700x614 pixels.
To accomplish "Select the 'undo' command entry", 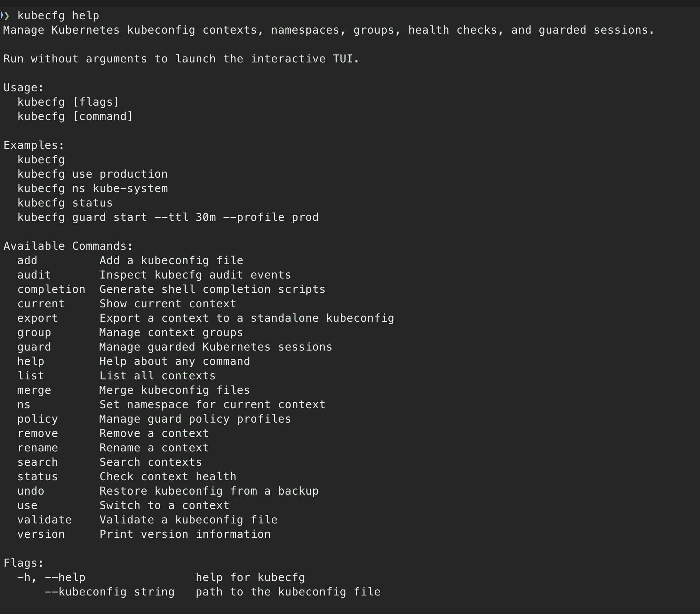I will pyautogui.click(x=31, y=491).
